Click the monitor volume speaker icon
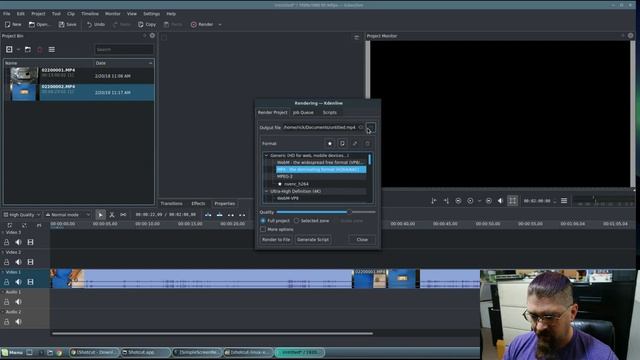Screen dimensions: 640x360 [500, 201]
